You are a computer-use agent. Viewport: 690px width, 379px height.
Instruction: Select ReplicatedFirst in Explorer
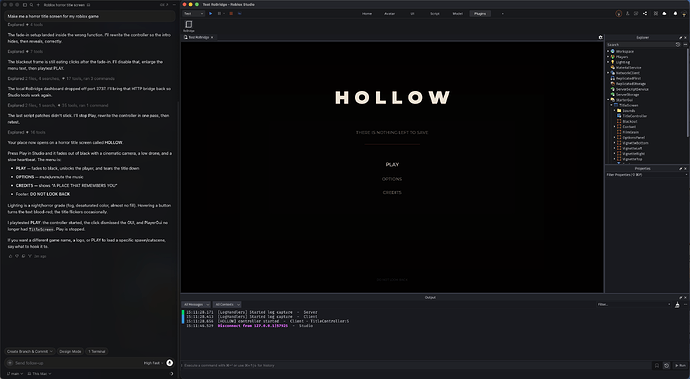coord(628,78)
